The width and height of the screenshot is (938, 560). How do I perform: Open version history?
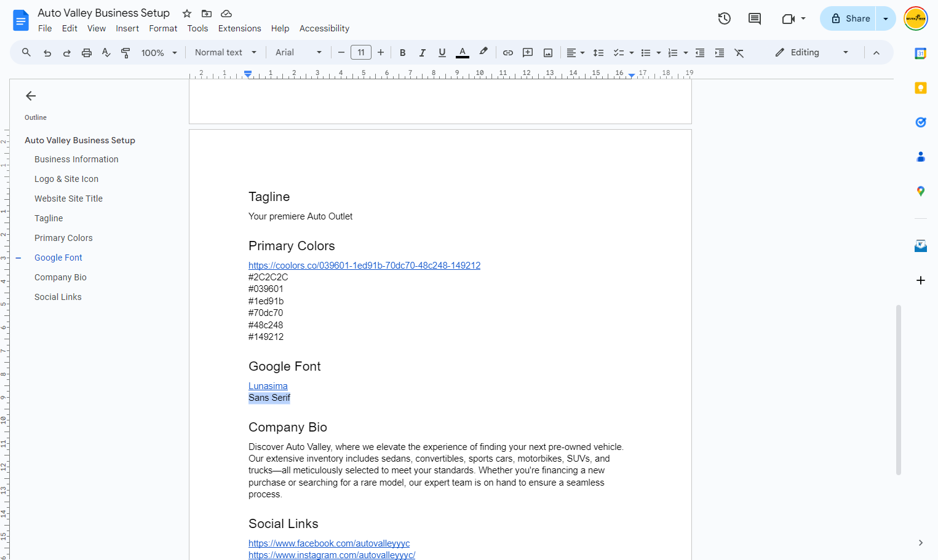click(x=725, y=18)
